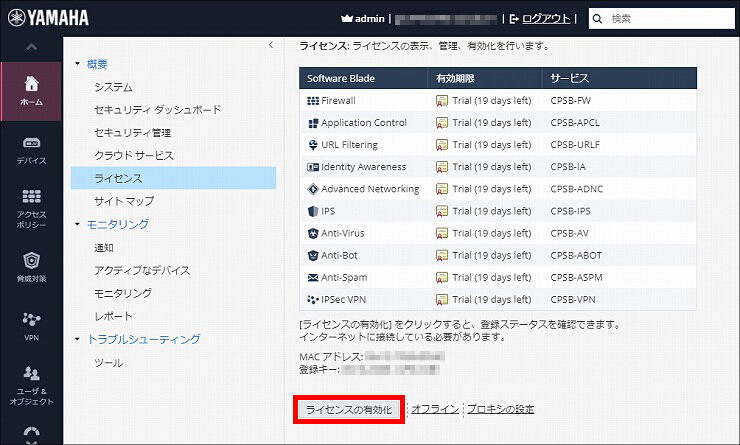Click the Firewall blade icon

[x=313, y=101]
